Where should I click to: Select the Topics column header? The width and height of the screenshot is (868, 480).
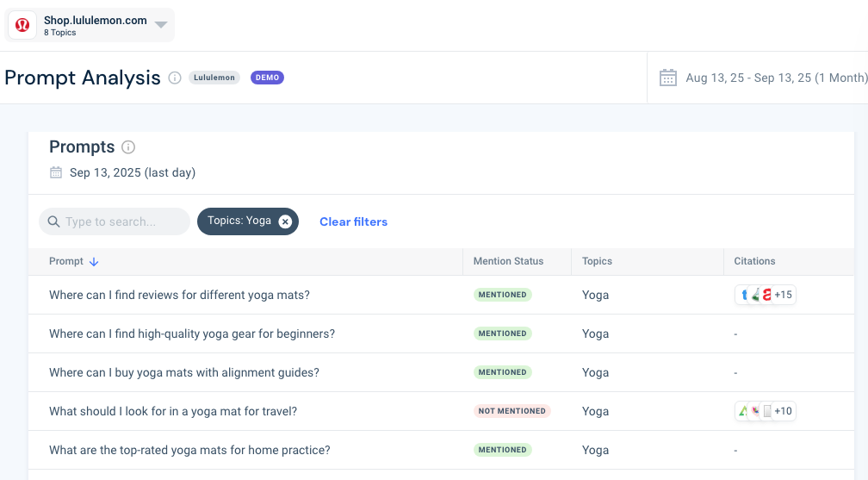597,261
